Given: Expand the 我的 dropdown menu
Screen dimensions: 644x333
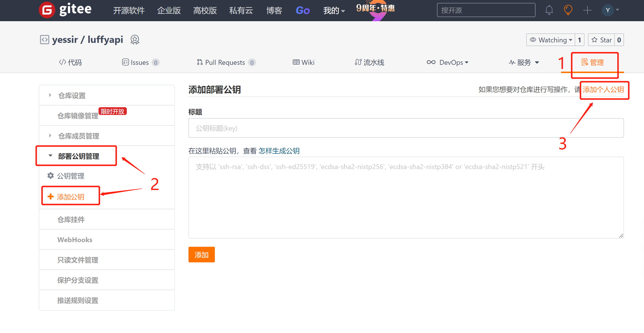Looking at the screenshot, I should (x=334, y=11).
